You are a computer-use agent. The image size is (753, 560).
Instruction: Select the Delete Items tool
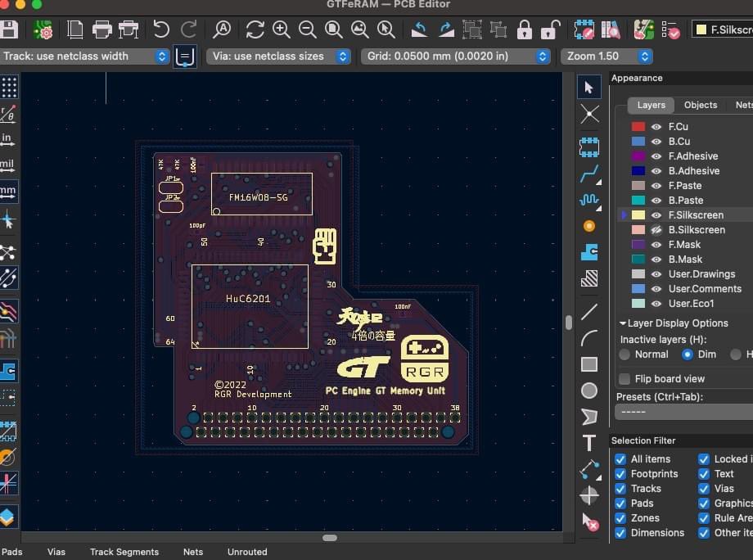[x=590, y=522]
